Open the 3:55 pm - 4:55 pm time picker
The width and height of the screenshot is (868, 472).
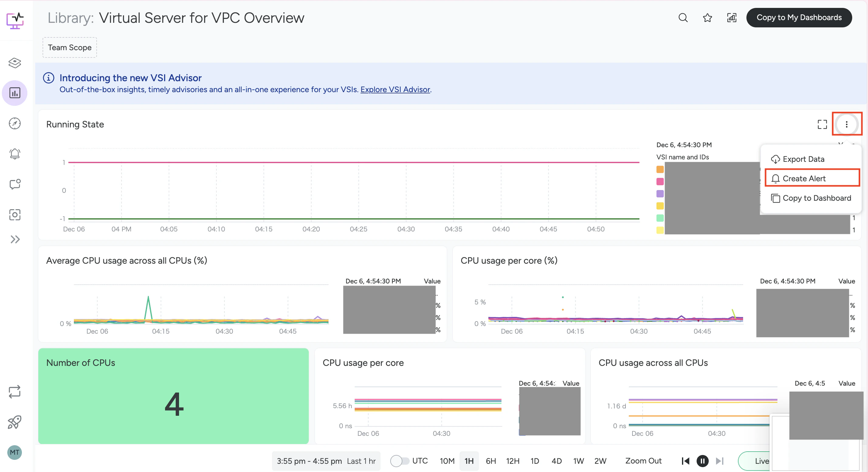click(x=326, y=461)
